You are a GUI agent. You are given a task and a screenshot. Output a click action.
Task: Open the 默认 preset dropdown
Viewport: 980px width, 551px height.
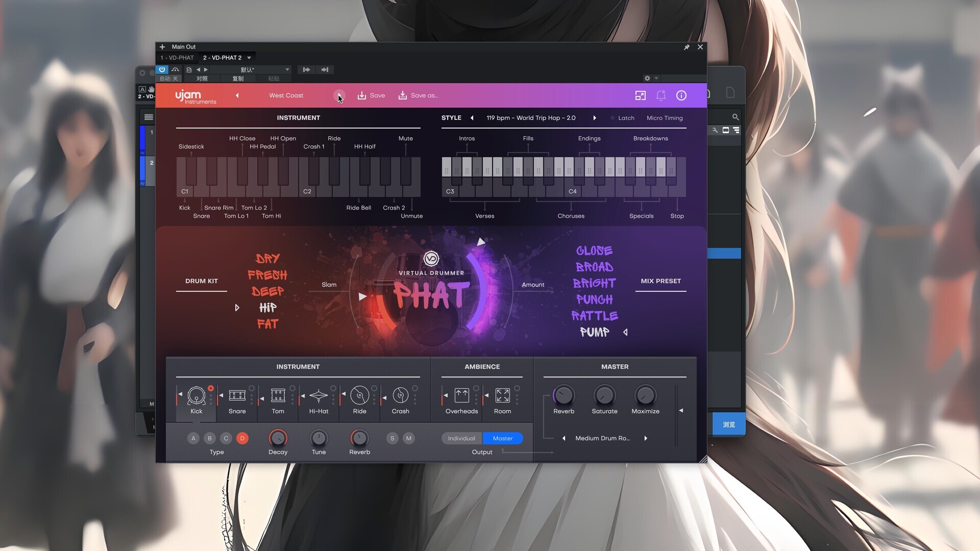pos(251,70)
